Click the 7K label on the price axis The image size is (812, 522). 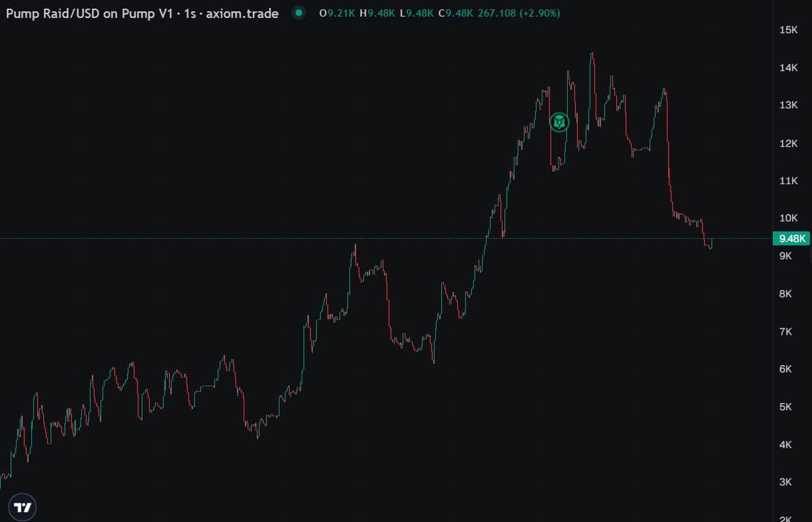coord(786,331)
